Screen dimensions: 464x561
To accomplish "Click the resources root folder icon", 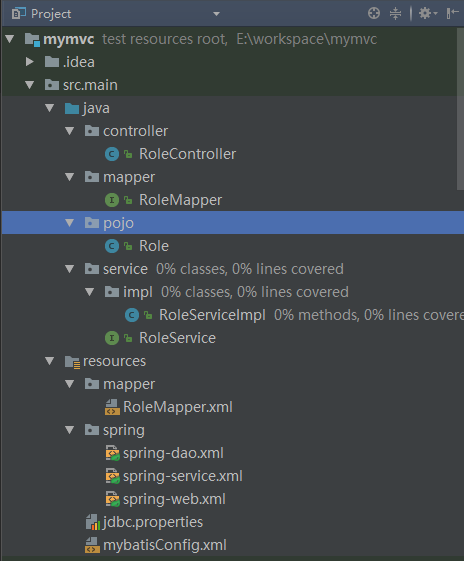I will [72, 362].
